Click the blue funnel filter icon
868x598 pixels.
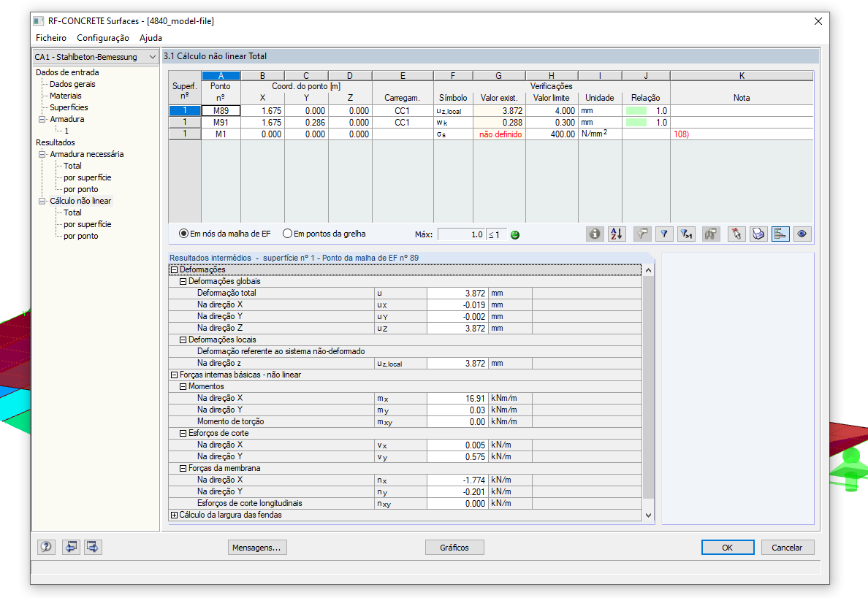pos(663,234)
